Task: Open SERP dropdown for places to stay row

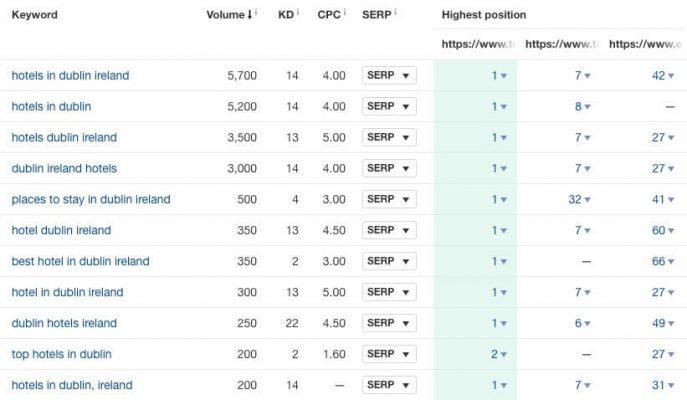Action: [388, 200]
